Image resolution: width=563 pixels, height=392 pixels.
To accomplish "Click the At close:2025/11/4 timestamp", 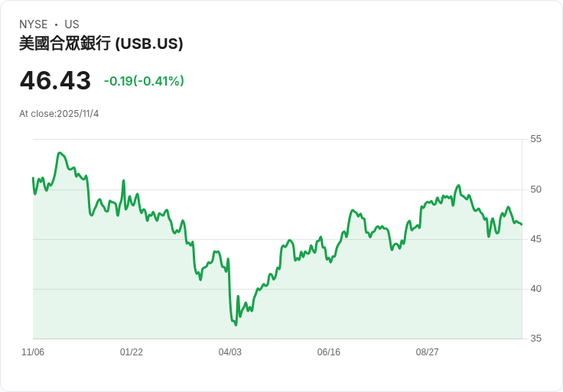I will pos(59,114).
